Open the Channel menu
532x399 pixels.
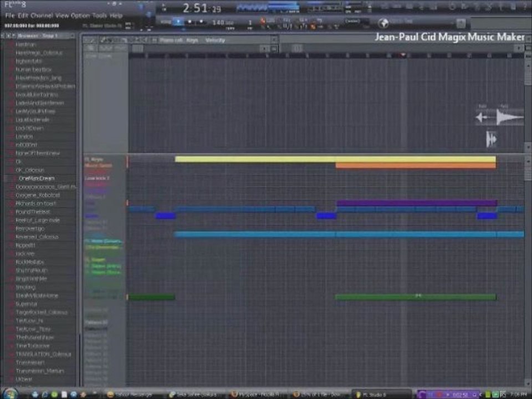[x=42, y=16]
